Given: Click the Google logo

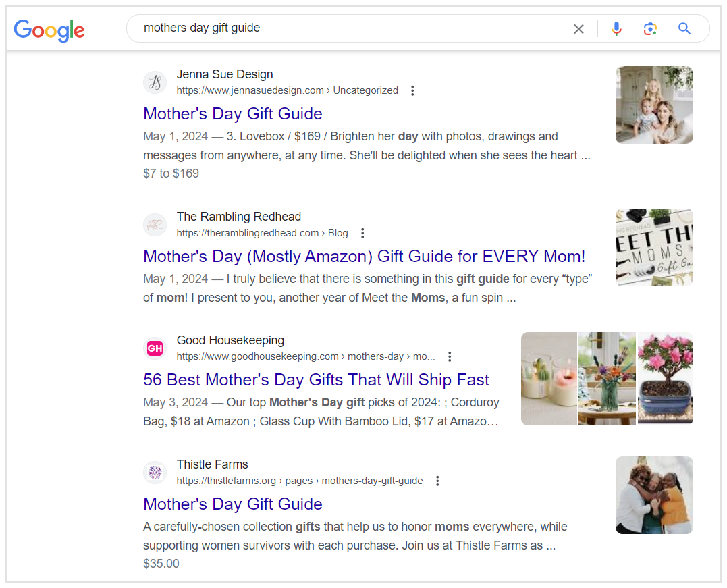Looking at the screenshot, I should coord(49,30).
